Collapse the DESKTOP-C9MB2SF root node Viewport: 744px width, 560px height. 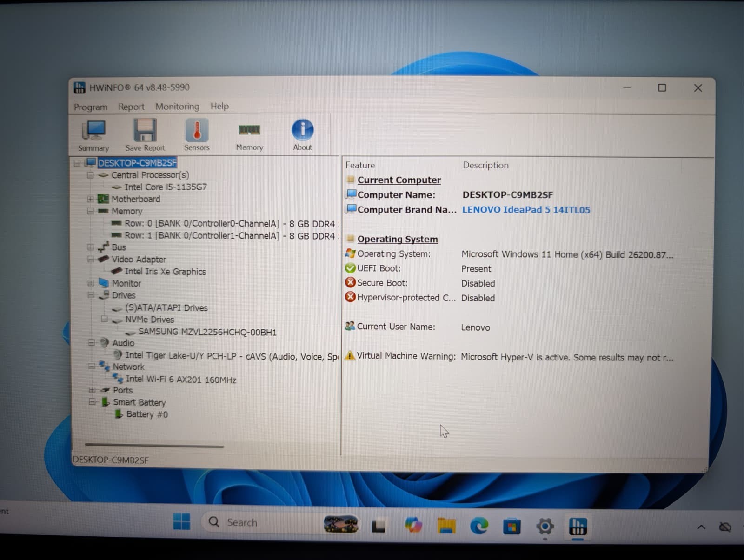(x=77, y=163)
